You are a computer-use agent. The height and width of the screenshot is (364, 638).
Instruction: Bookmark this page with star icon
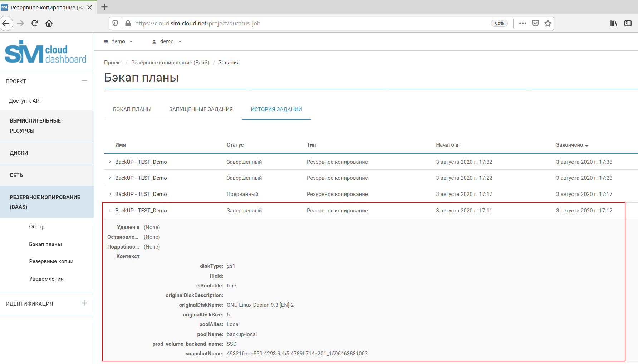548,24
